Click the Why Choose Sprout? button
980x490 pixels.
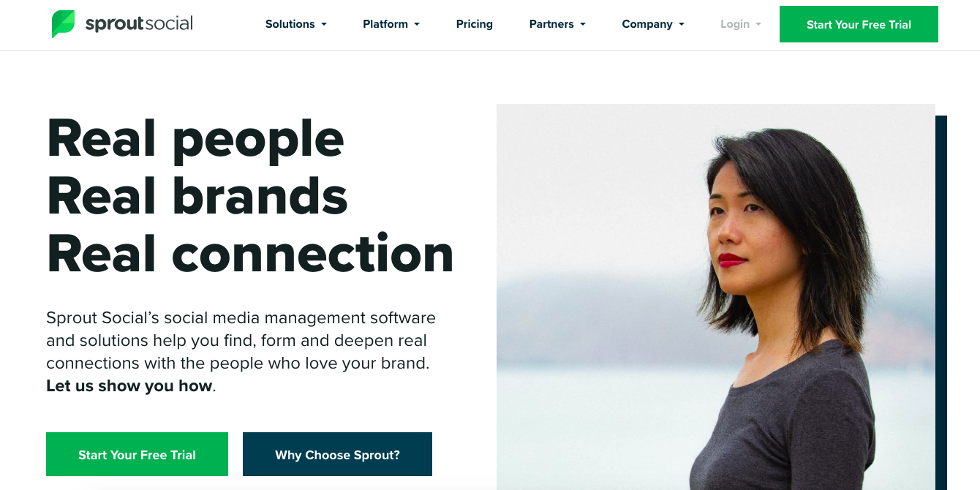(337, 454)
